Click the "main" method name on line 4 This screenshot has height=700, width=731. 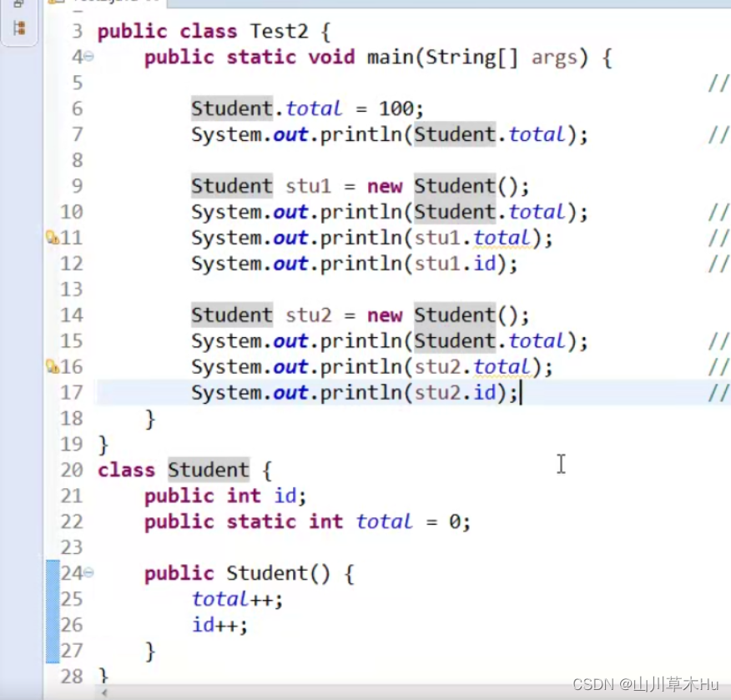coord(391,58)
